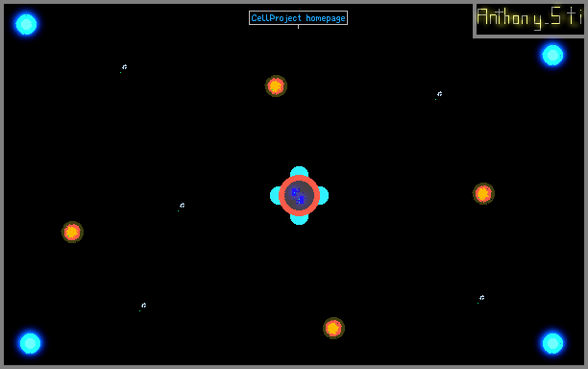Click the glowing blue orb bottom-right

pyautogui.click(x=552, y=343)
